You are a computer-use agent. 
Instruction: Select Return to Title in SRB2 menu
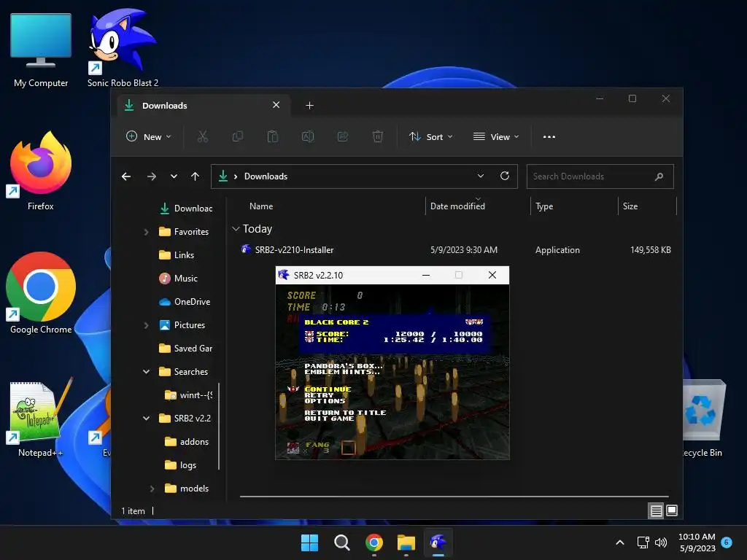click(x=345, y=413)
